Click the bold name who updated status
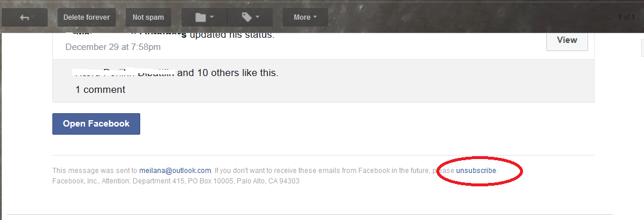The width and height of the screenshot is (644, 220). pyautogui.click(x=126, y=35)
